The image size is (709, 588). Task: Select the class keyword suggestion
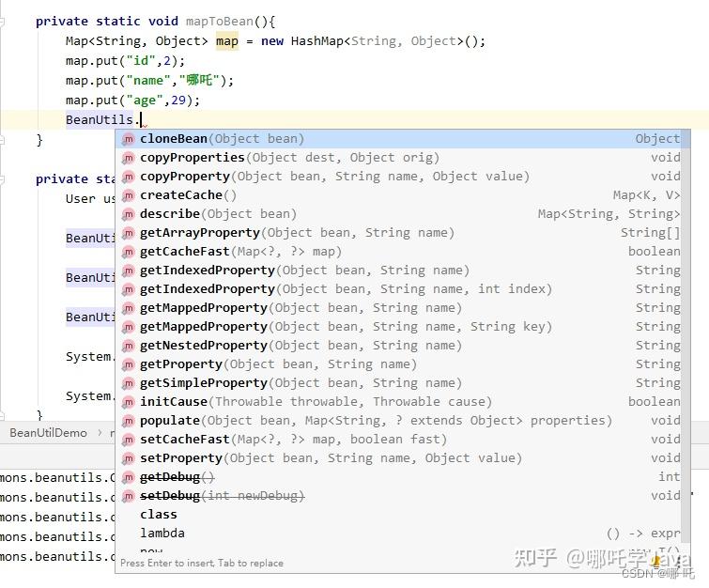tap(159, 515)
